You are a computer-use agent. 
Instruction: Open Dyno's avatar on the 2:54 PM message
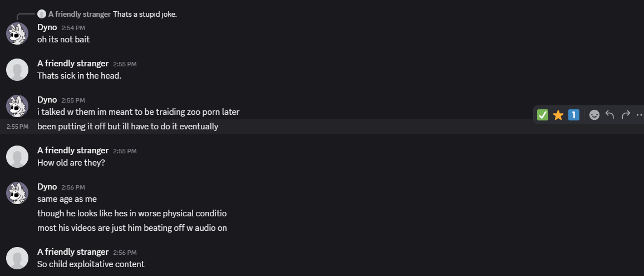(17, 33)
